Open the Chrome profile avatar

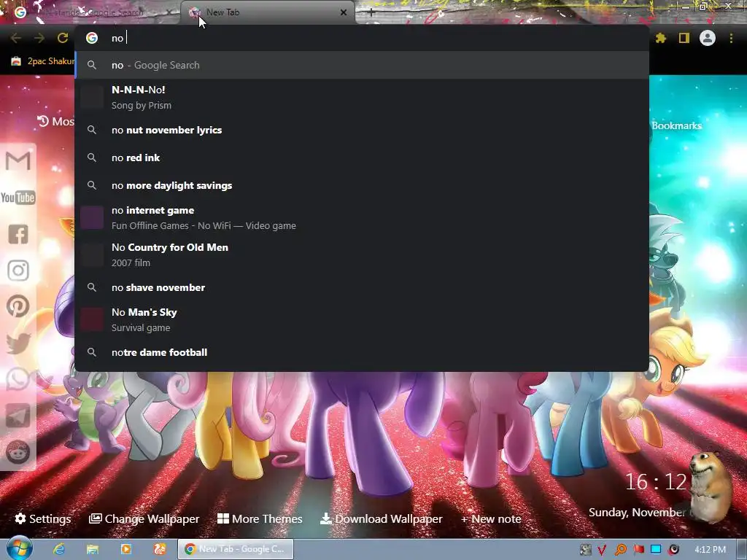tap(708, 38)
